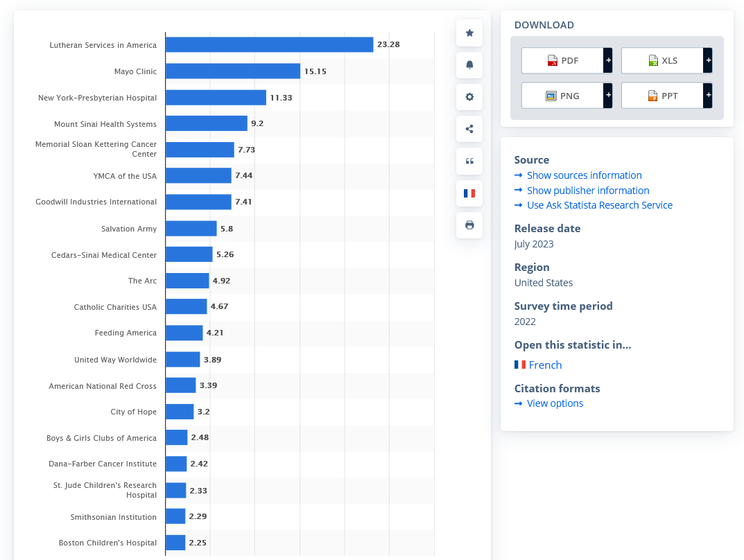This screenshot has width=744, height=560.
Task: Click the Smithsonian Institution axis label
Action: (x=114, y=517)
